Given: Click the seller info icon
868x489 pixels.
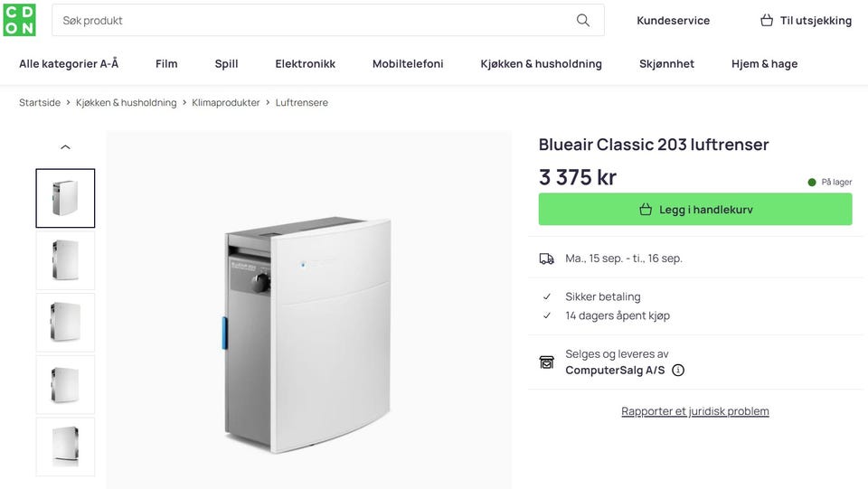Looking at the screenshot, I should pos(678,371).
